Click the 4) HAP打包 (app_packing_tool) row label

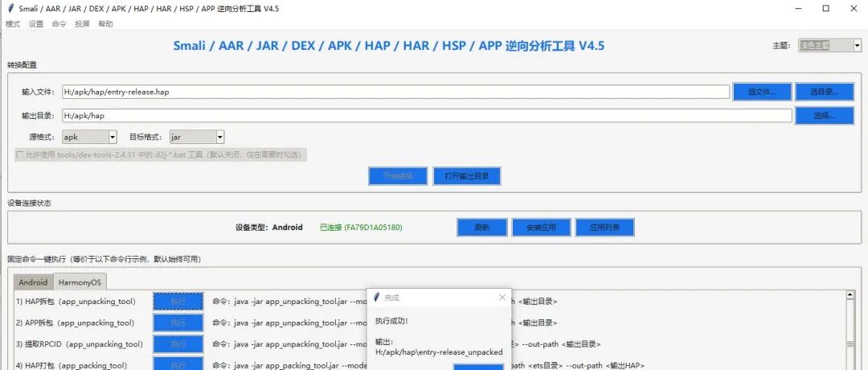72,365
